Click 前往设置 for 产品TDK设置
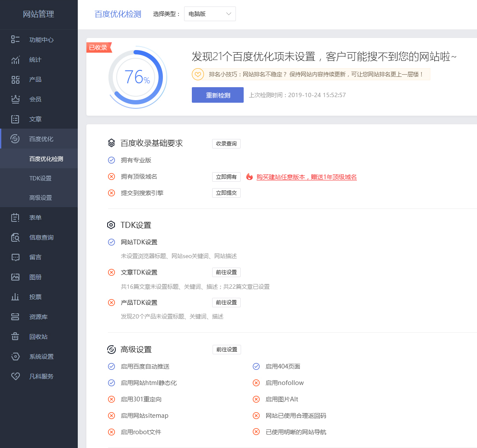The height and width of the screenshot is (448, 477). pyautogui.click(x=226, y=303)
